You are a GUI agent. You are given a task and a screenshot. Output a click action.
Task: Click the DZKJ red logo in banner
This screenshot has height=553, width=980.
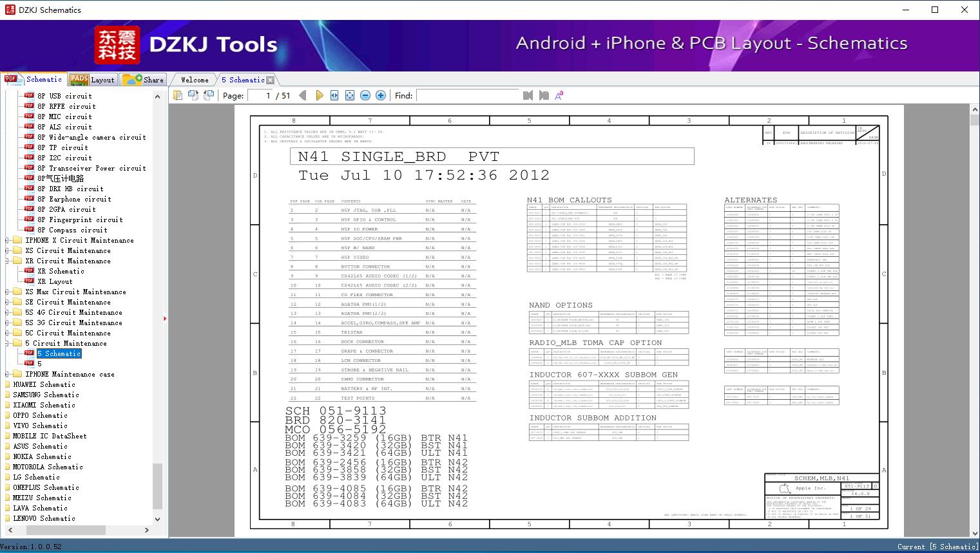point(117,45)
